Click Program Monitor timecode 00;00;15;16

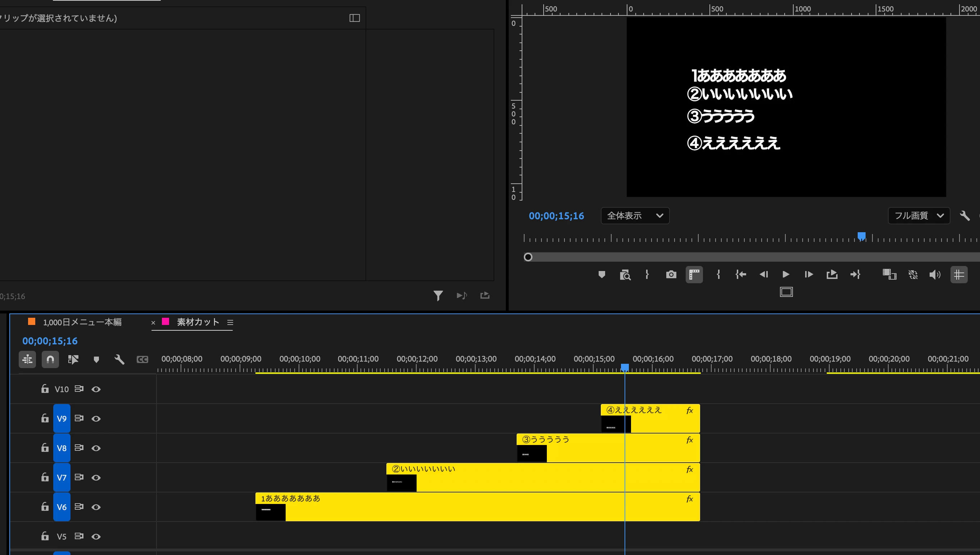pyautogui.click(x=556, y=216)
